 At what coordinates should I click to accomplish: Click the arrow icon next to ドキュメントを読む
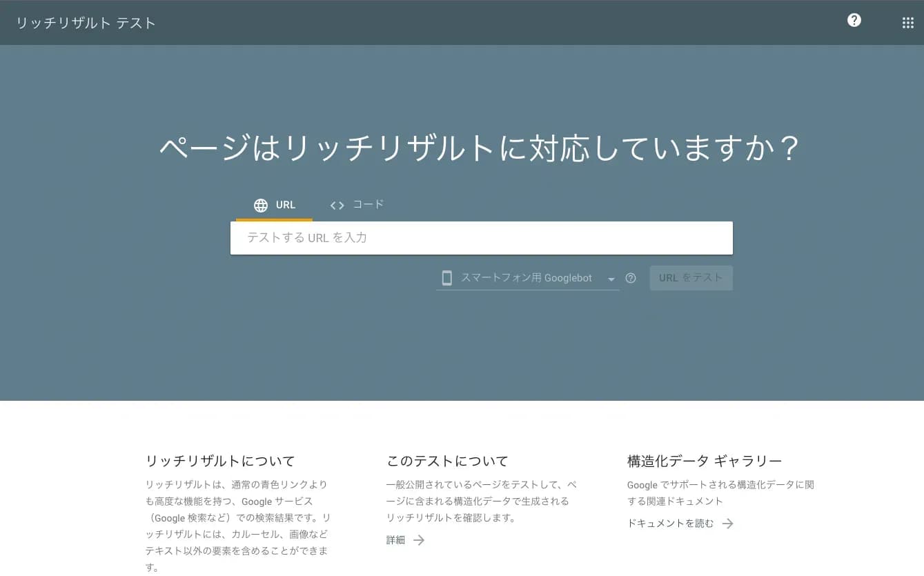[x=728, y=524]
